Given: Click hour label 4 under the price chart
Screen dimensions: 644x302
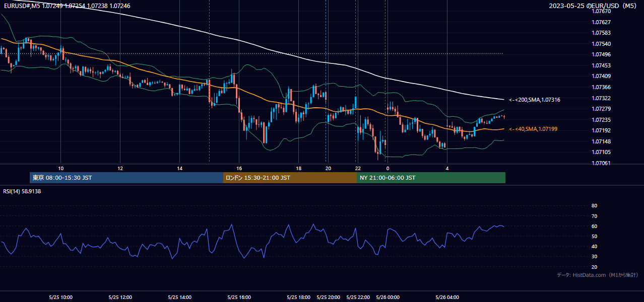Looking at the screenshot, I should click(x=447, y=168).
